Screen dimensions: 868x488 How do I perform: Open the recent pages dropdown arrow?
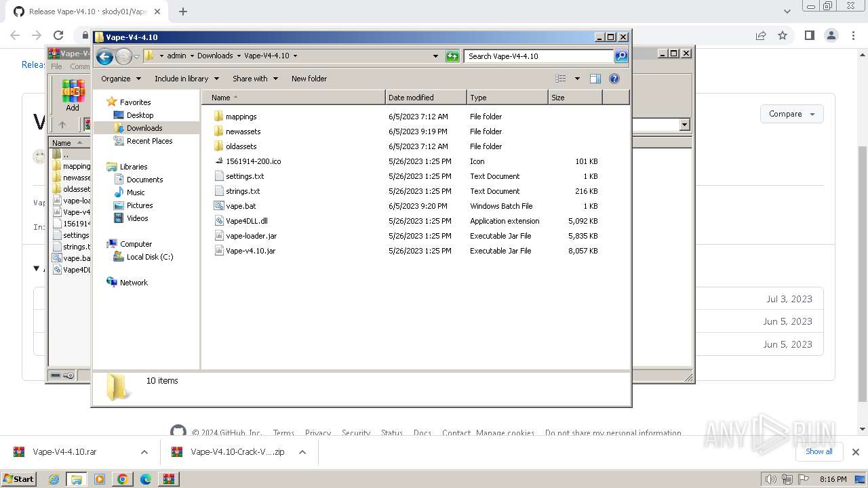[136, 56]
